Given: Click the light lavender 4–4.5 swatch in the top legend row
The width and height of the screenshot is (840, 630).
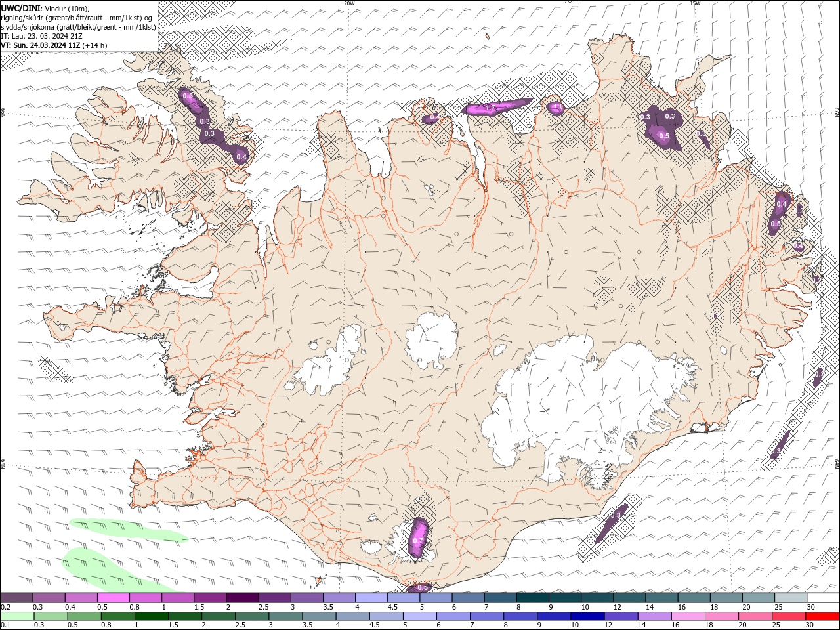Looking at the screenshot, I should [x=371, y=598].
